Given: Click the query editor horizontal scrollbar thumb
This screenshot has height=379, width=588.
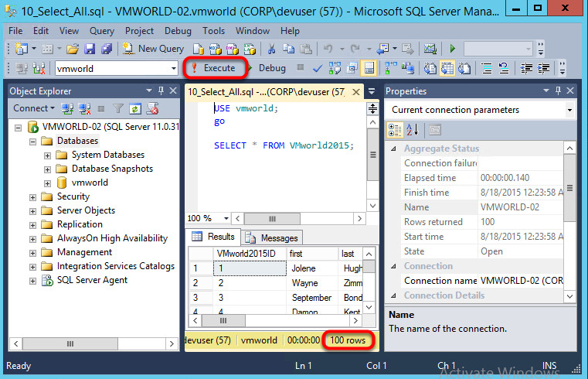Looking at the screenshot, I should tap(272, 218).
